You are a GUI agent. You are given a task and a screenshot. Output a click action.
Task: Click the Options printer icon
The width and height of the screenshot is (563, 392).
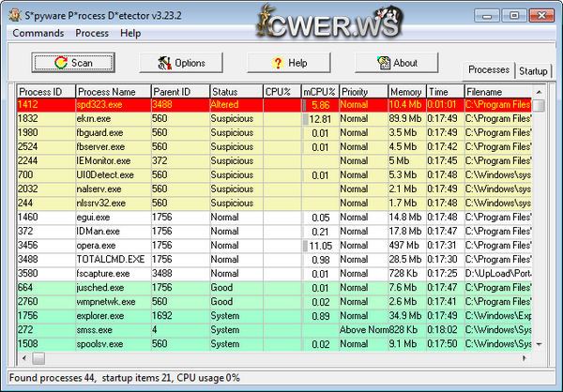(164, 63)
